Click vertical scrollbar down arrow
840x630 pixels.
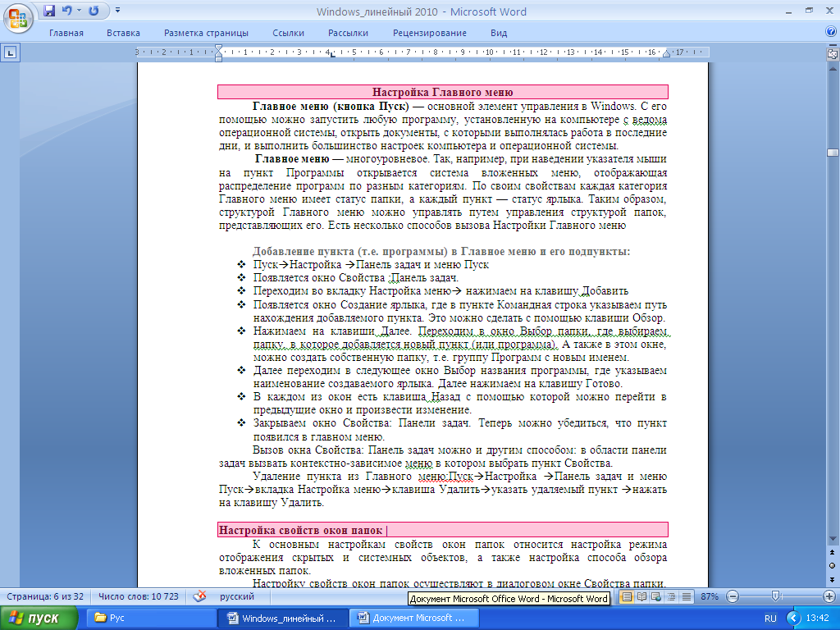coord(833,538)
